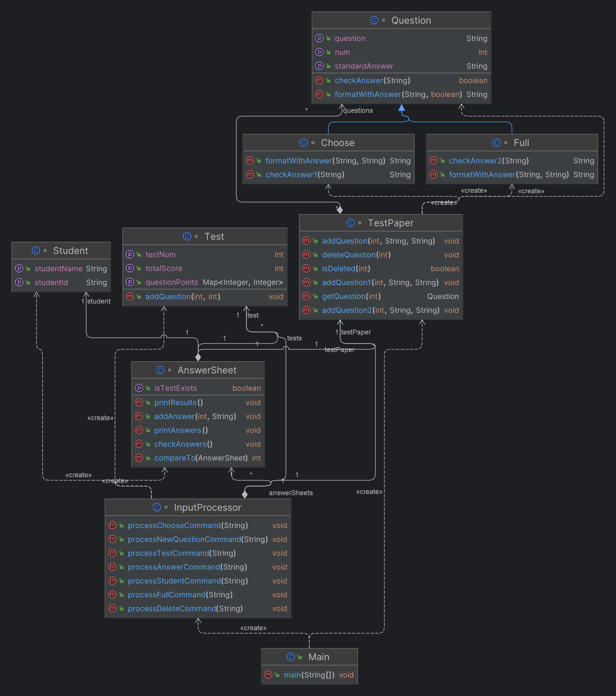Viewport: 616px width, 696px height.
Task: Select processTestCommand(String) method
Action: (x=198, y=553)
